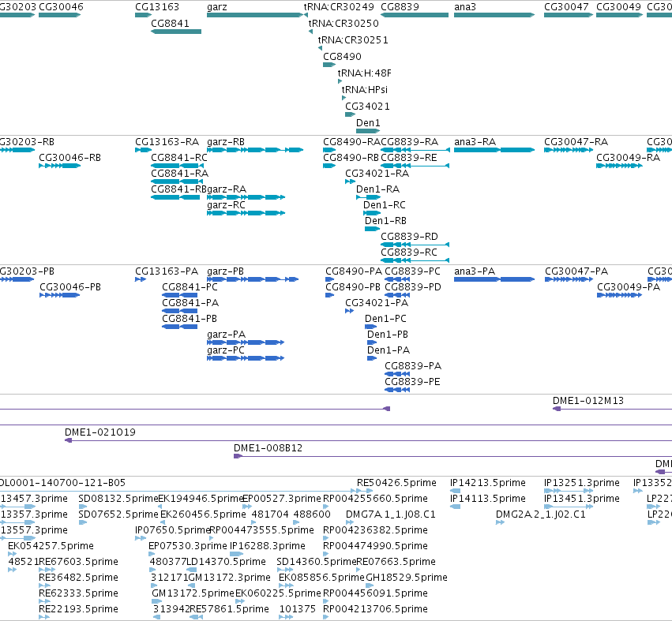Select the RE22193.5prime EST label
Image resolution: width=672 pixels, height=621 pixels.
pos(78,609)
